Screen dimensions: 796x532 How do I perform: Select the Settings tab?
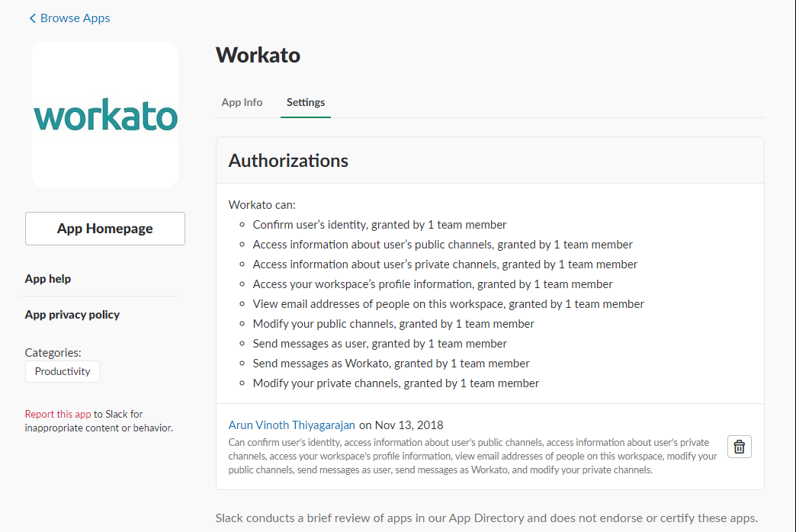click(x=306, y=102)
